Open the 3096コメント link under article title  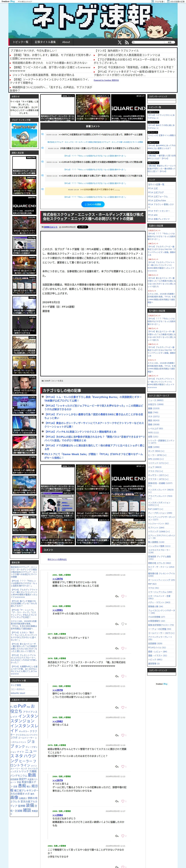click(x=51, y=227)
